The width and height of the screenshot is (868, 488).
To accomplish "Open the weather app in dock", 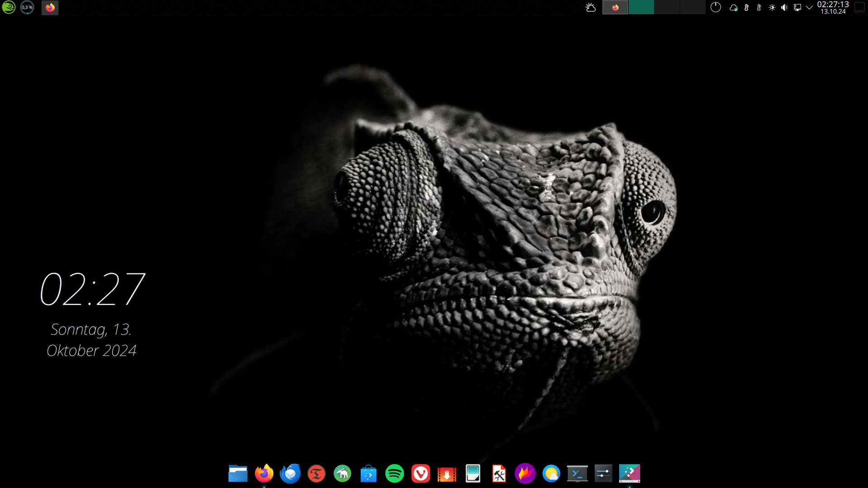I will [x=551, y=474].
